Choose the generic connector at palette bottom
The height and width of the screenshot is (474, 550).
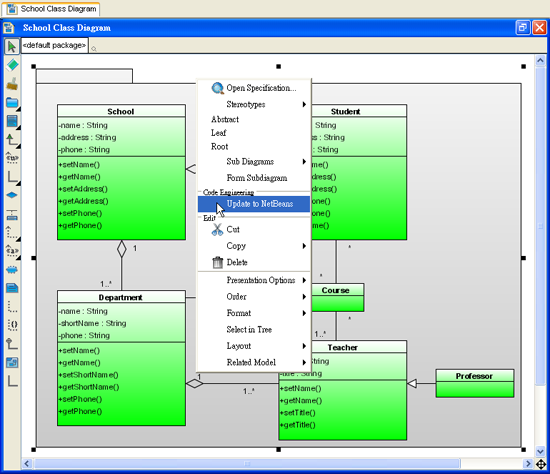pyautogui.click(x=12, y=381)
